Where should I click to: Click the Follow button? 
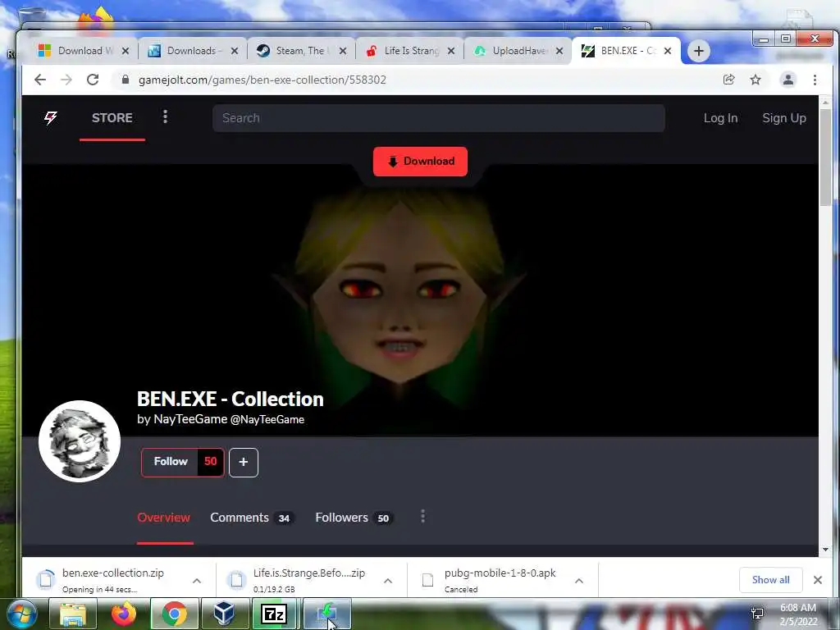coord(171,462)
